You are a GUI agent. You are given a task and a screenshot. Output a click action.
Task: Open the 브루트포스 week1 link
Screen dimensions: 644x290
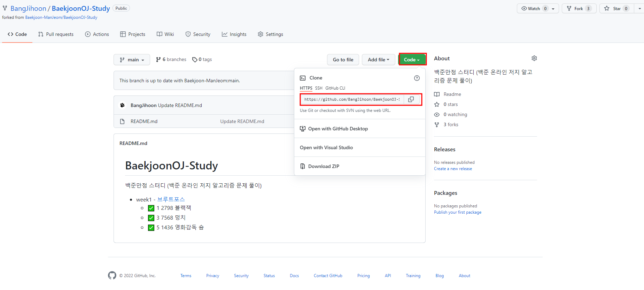pos(171,199)
